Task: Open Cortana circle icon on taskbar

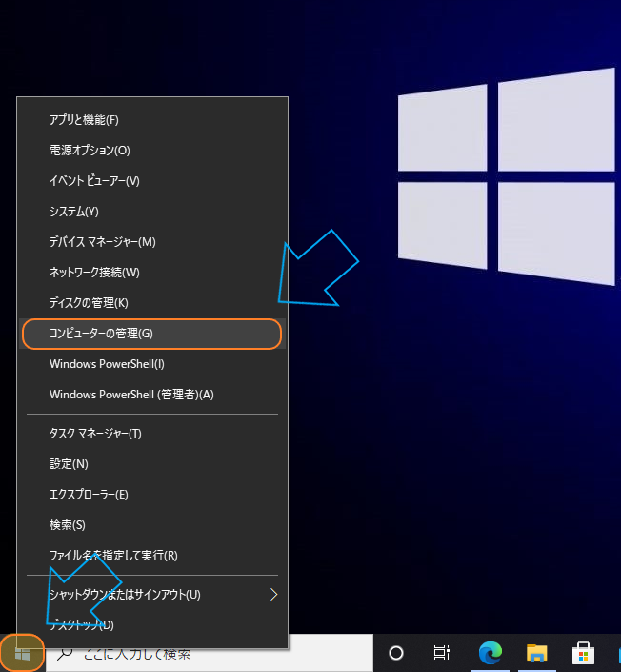Action: coord(396,654)
